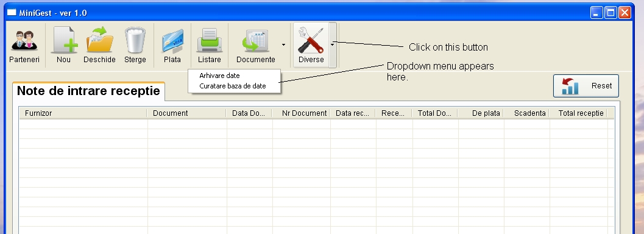Click the Deschide open folder icon

[x=99, y=45]
